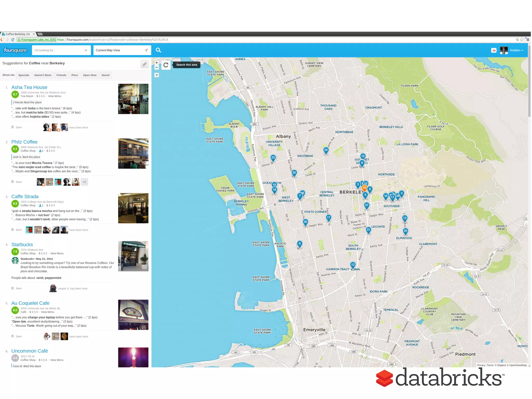Open the Au Coquelet Cafe listing

click(30, 303)
